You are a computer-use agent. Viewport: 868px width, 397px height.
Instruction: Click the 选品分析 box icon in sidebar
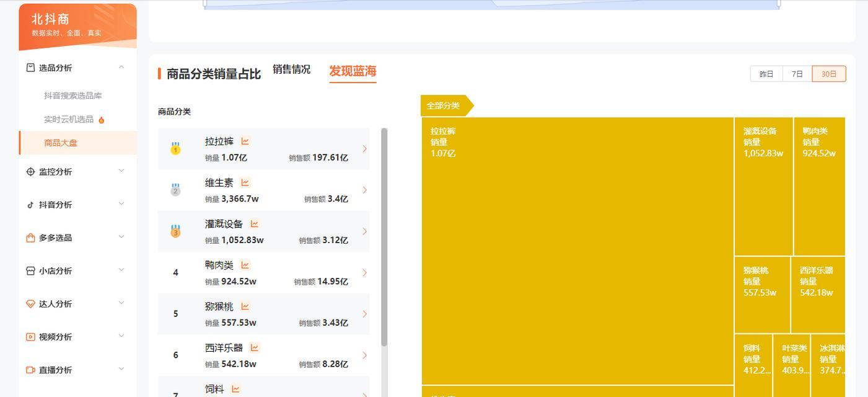point(30,68)
